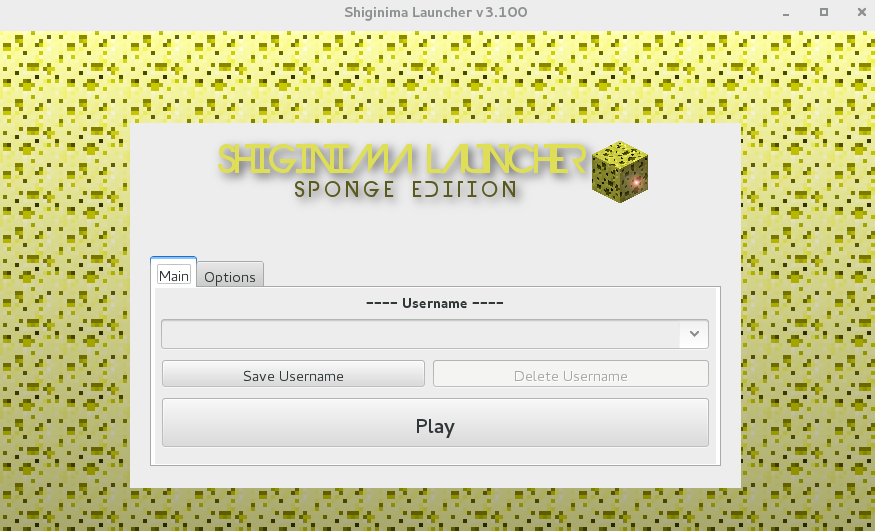Open the Options tab
This screenshot has height=531, width=875.
click(230, 277)
